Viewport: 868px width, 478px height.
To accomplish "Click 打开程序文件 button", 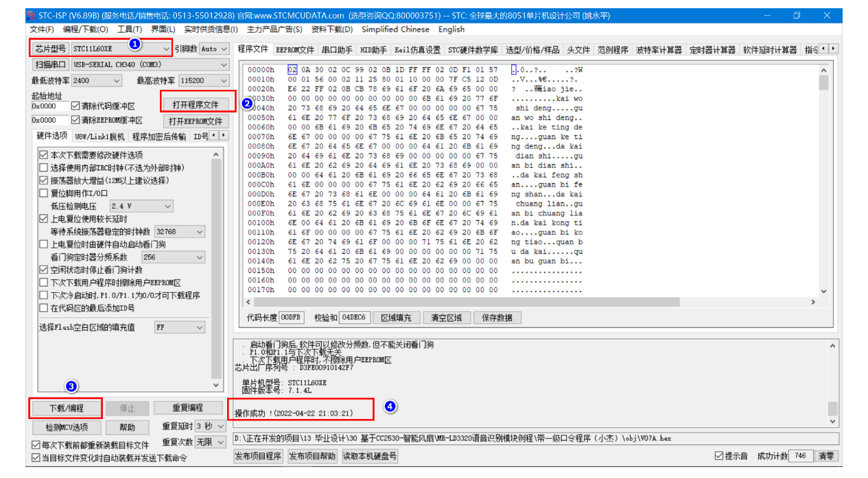I will 196,105.
